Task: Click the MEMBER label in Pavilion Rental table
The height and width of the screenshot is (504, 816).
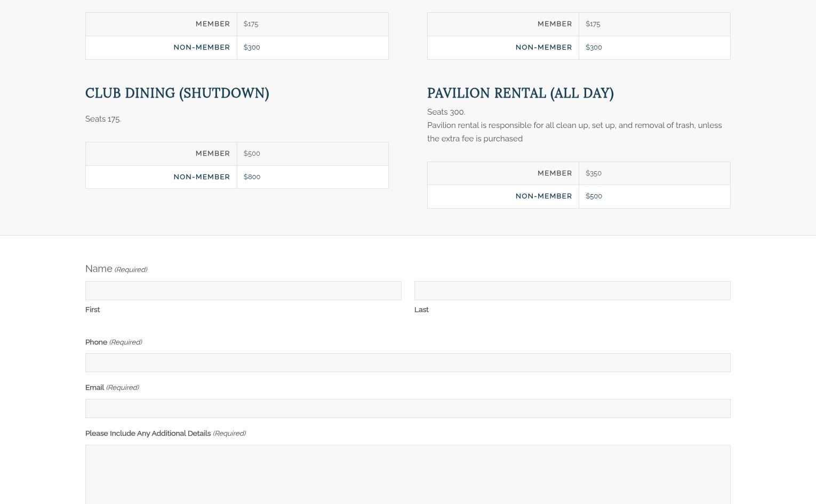Action: [555, 173]
